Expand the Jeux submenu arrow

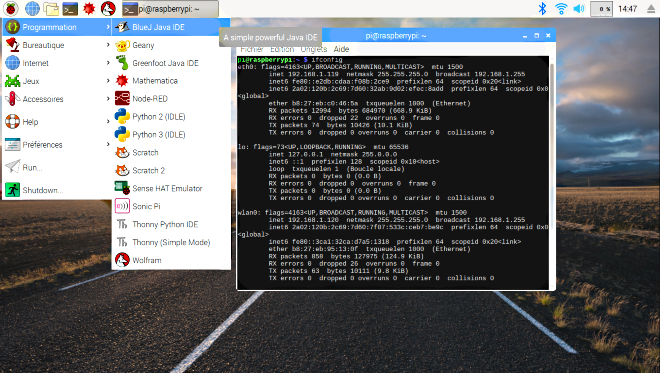point(108,80)
